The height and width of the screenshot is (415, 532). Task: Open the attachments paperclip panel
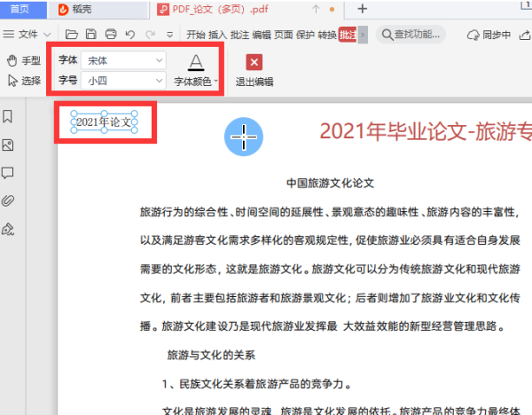click(8, 200)
